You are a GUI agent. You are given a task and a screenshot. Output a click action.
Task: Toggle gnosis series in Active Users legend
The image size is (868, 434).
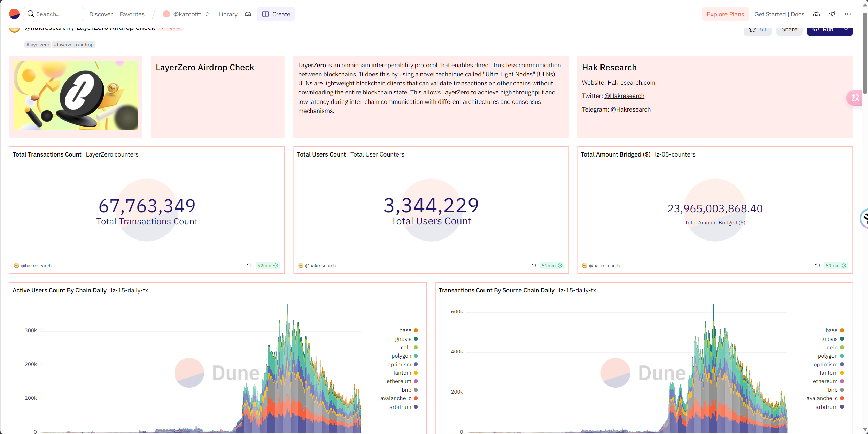[406, 339]
